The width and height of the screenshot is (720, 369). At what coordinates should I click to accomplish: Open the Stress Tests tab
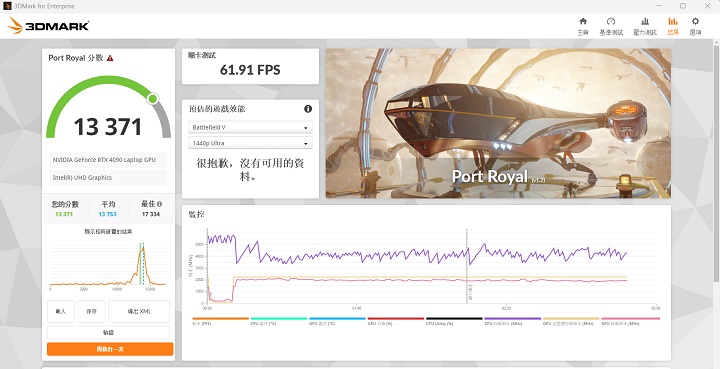coord(645,26)
